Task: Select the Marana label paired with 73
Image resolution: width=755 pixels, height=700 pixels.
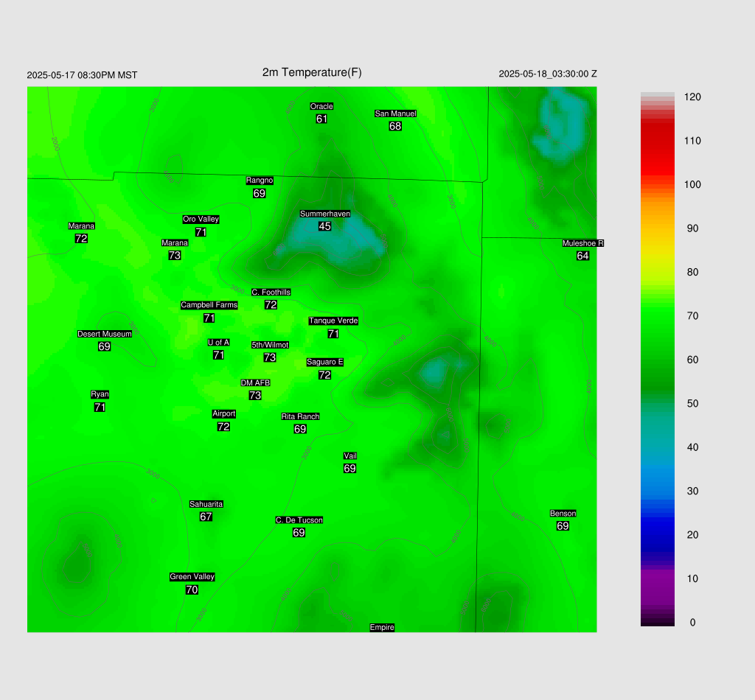Action: coord(174,242)
